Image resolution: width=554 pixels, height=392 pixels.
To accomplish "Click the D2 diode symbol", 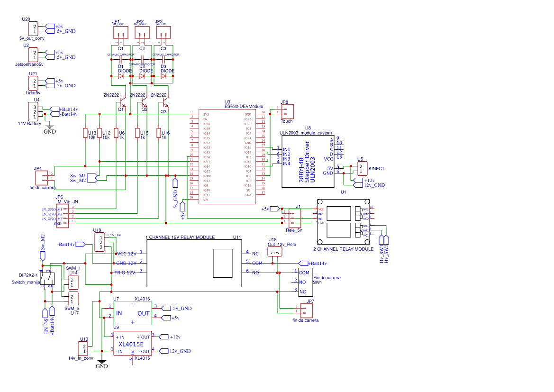I will 142,75.
